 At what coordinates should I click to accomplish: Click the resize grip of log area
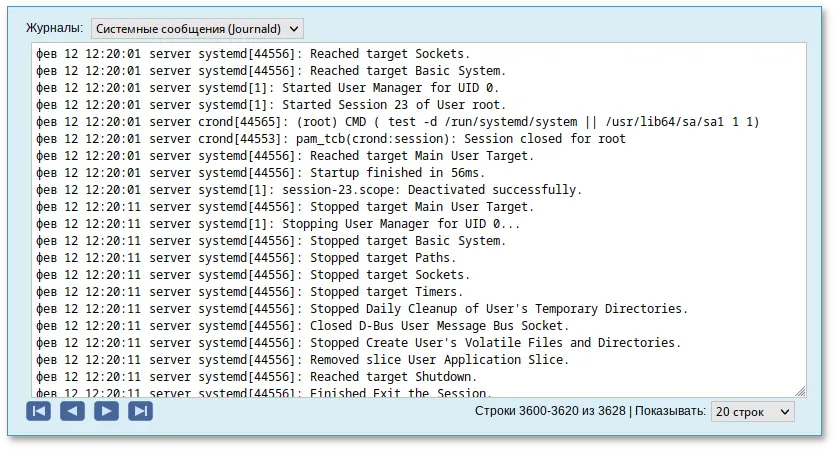[800, 391]
